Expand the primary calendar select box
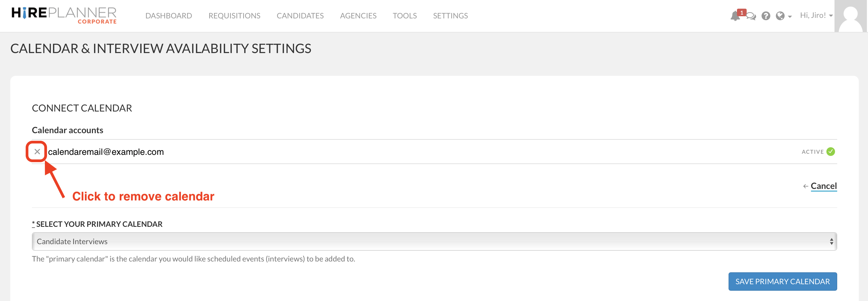868x301 pixels. (x=434, y=241)
